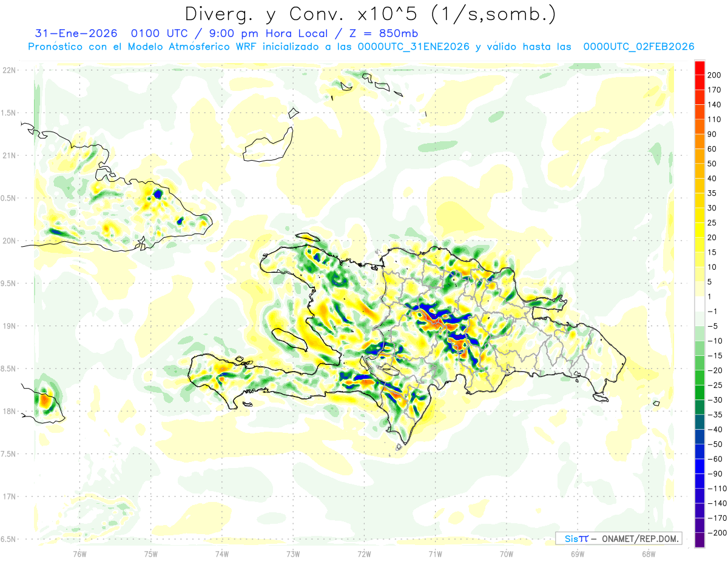This screenshot has height=562, width=728.
Task: Click the '0000UTC_02FEB2026' valid-until timestamp
Action: (639, 47)
